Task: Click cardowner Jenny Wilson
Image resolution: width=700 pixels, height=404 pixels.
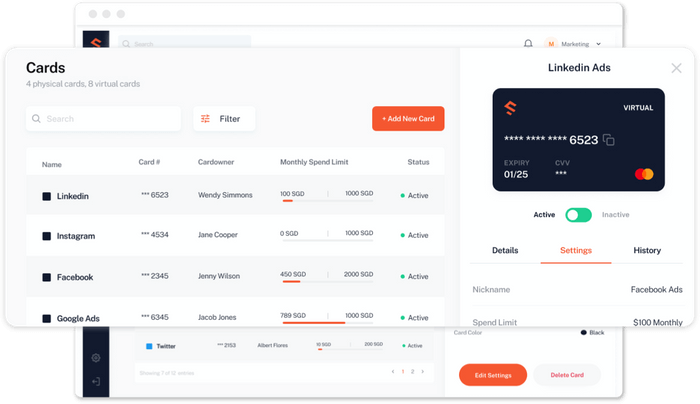Action: 219,276
